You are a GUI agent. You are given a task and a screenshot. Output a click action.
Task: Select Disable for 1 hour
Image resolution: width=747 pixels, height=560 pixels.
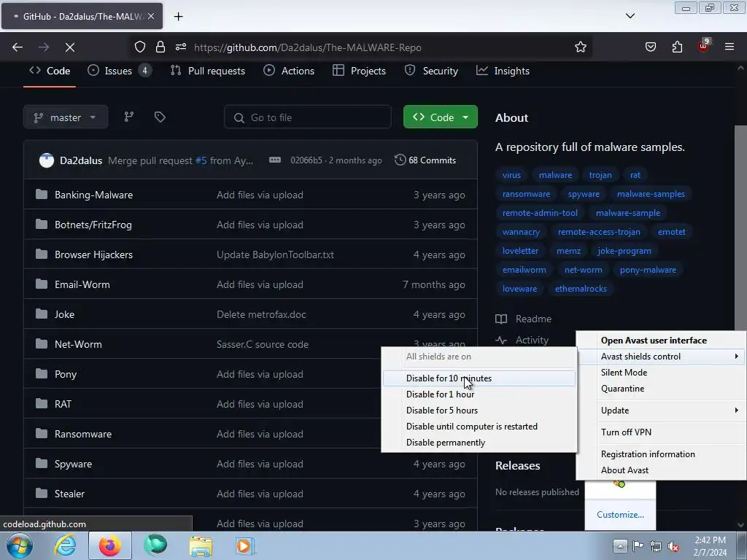pos(479,394)
